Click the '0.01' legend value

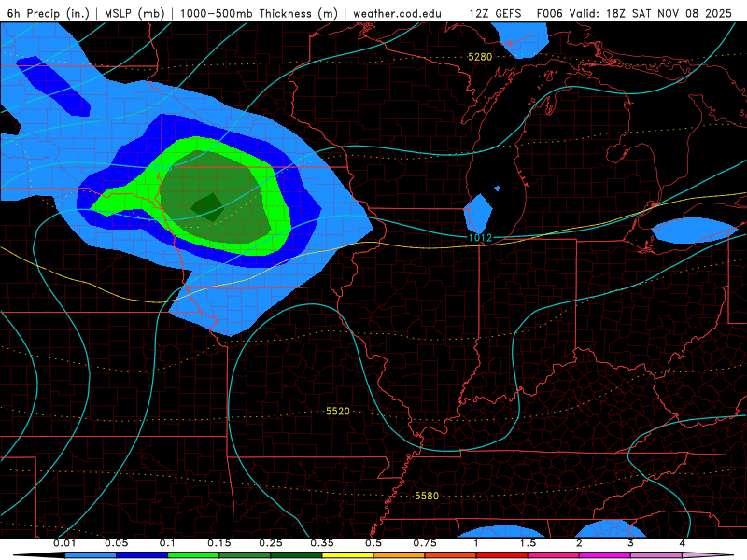[64, 543]
